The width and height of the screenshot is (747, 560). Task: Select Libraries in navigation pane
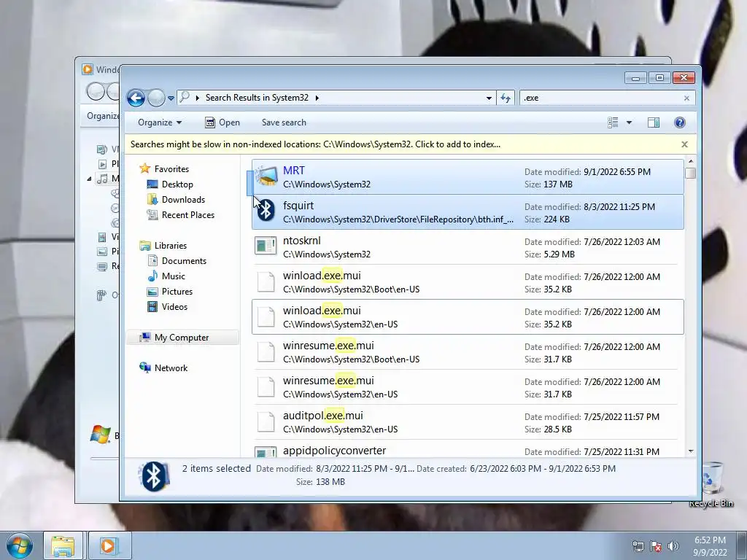point(171,246)
